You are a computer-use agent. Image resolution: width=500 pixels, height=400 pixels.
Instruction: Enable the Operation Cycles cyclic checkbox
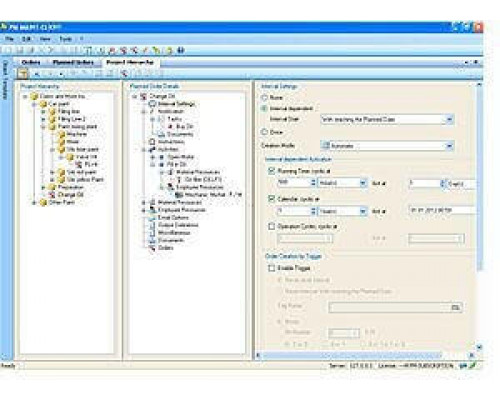pyautogui.click(x=271, y=226)
